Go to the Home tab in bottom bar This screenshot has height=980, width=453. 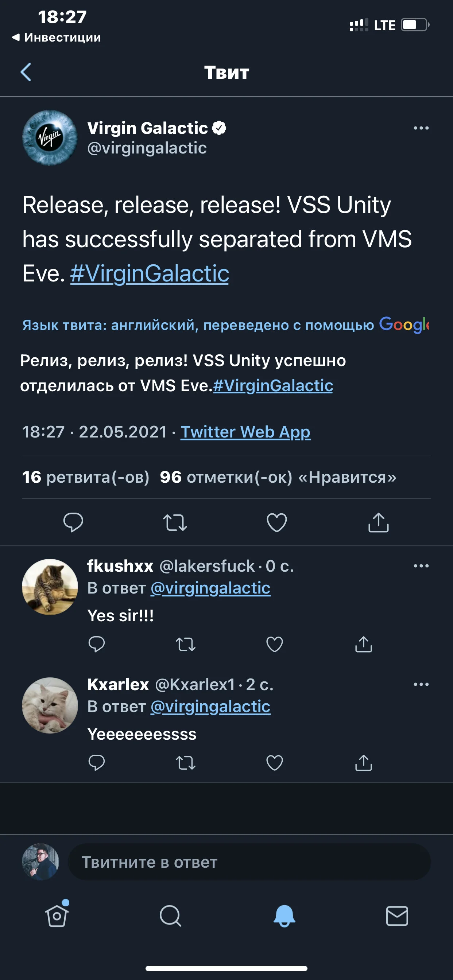pos(57,916)
